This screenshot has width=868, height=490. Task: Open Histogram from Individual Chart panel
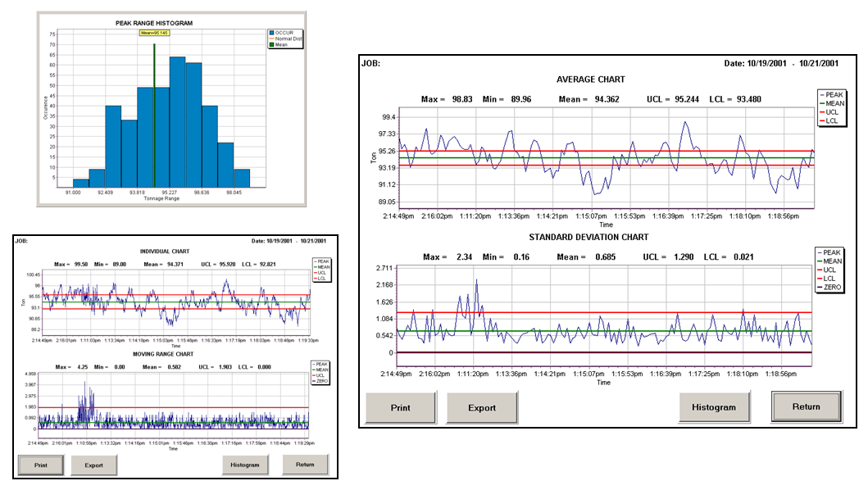tap(244, 465)
